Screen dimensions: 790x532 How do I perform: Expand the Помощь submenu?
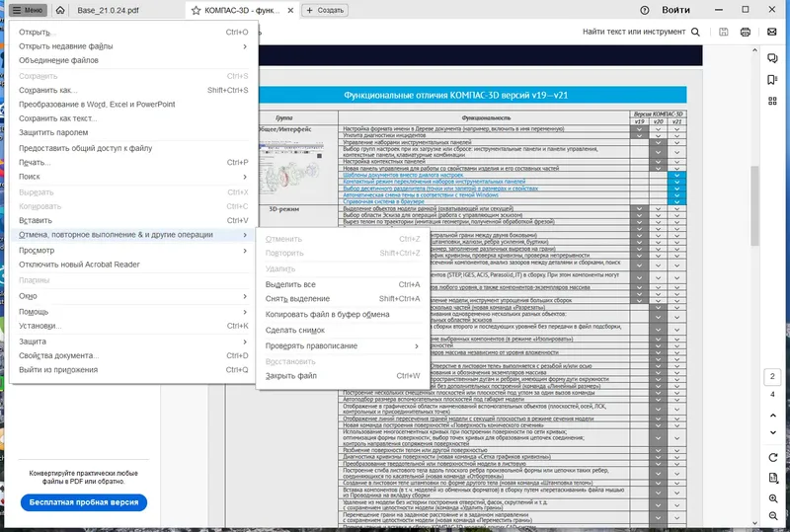[x=133, y=312]
